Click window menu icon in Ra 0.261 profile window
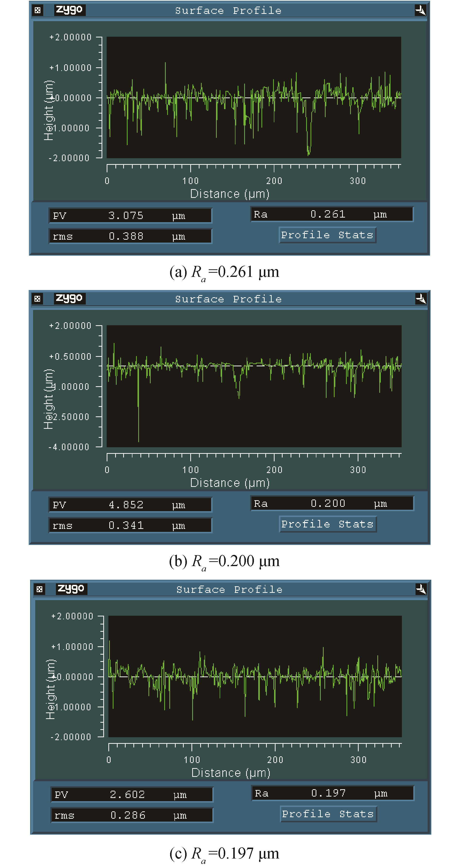Image resolution: width=459 pixels, height=868 pixels. coord(38,10)
